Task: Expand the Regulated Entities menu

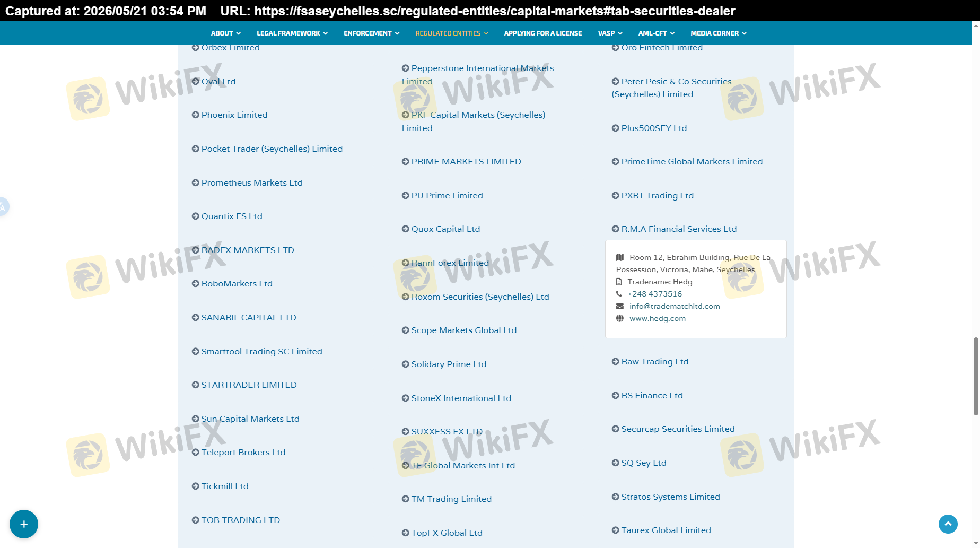Action: (452, 33)
